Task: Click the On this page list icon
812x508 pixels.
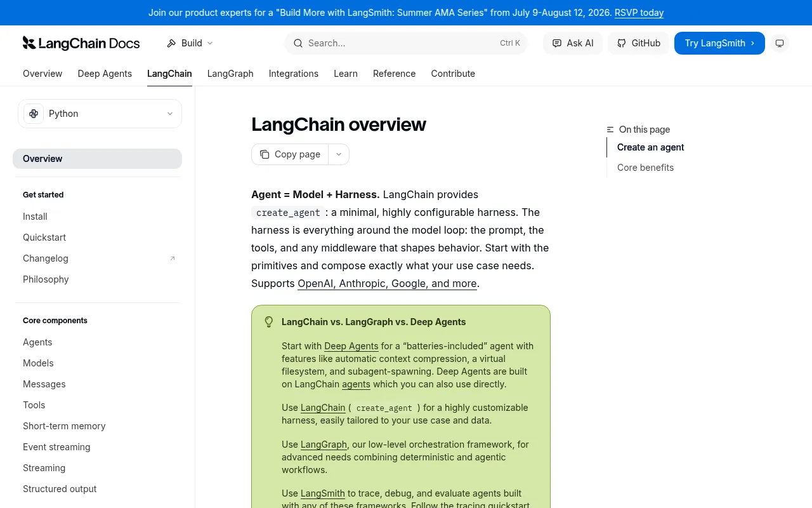Action: (610, 130)
